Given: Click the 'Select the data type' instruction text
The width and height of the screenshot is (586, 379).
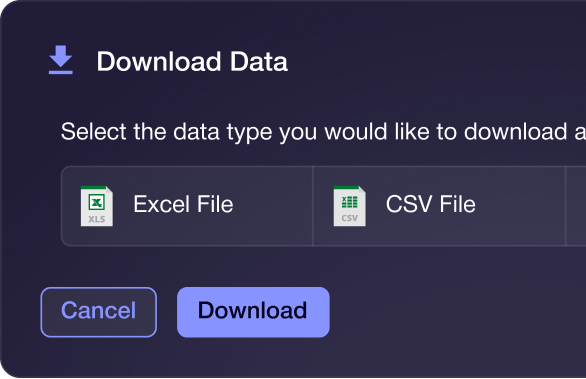Looking at the screenshot, I should click(323, 132).
